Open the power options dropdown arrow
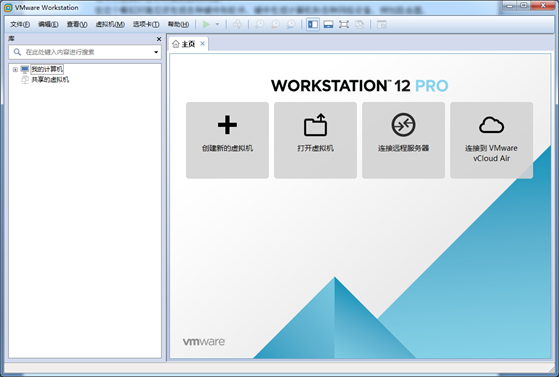The image size is (559, 377). [217, 24]
